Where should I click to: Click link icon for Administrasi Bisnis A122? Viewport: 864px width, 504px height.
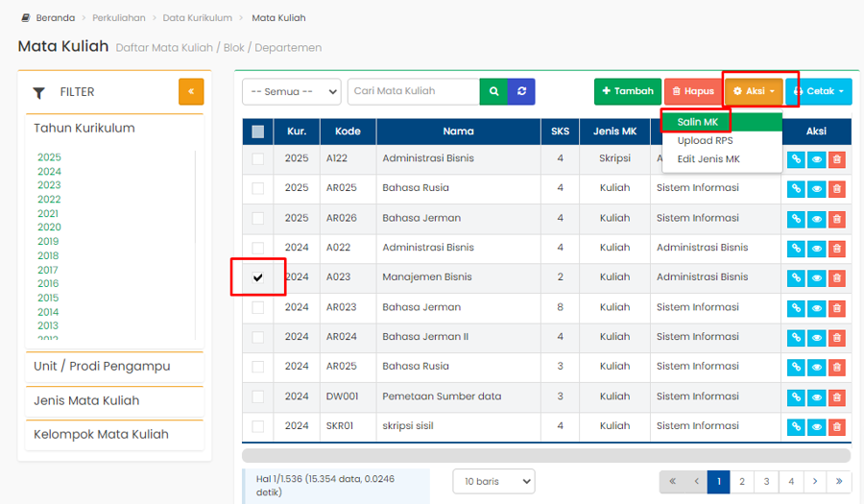(796, 160)
